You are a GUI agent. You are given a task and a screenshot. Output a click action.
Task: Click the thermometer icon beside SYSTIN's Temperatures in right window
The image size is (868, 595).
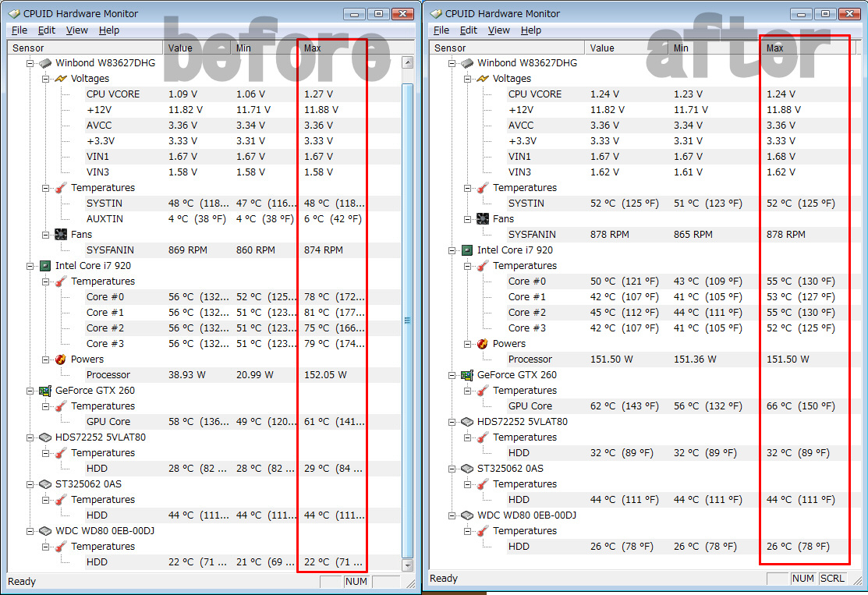pyautogui.click(x=482, y=188)
